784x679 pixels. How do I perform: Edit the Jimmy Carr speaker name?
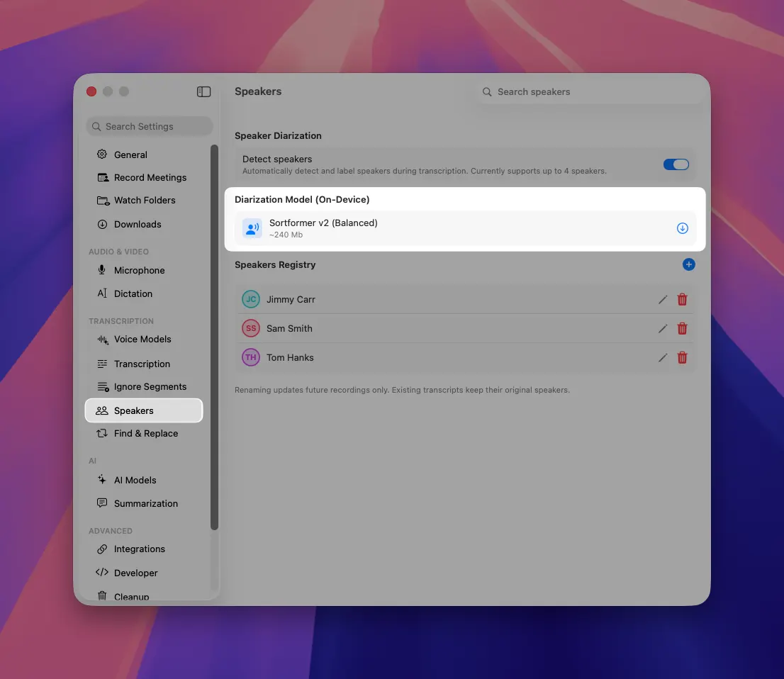(663, 300)
